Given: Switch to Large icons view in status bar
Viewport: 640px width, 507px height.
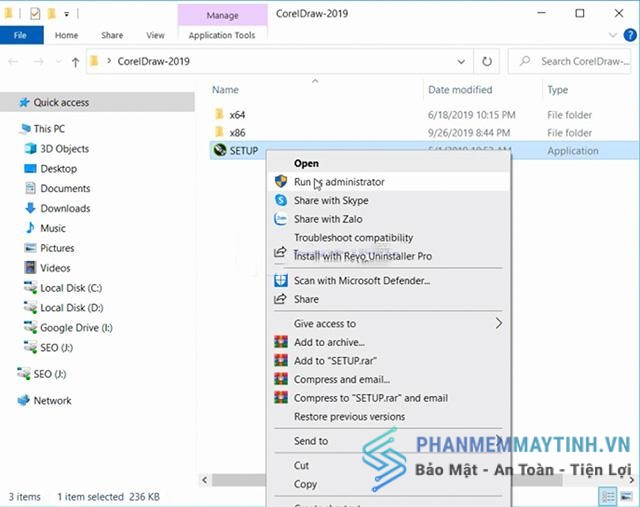Looking at the screenshot, I should click(627, 496).
